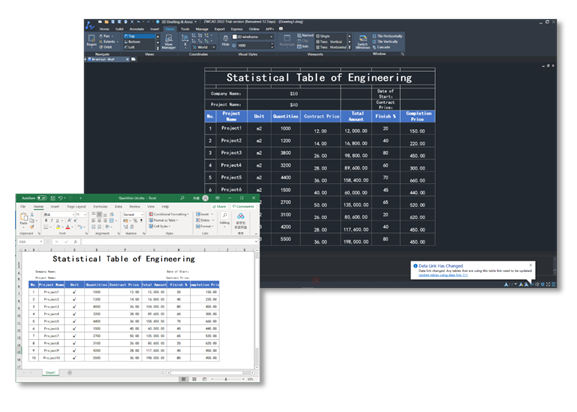This screenshot has width=577, height=412.
Task: Switch to the Manage tab in ZWCAD
Action: 202,29
